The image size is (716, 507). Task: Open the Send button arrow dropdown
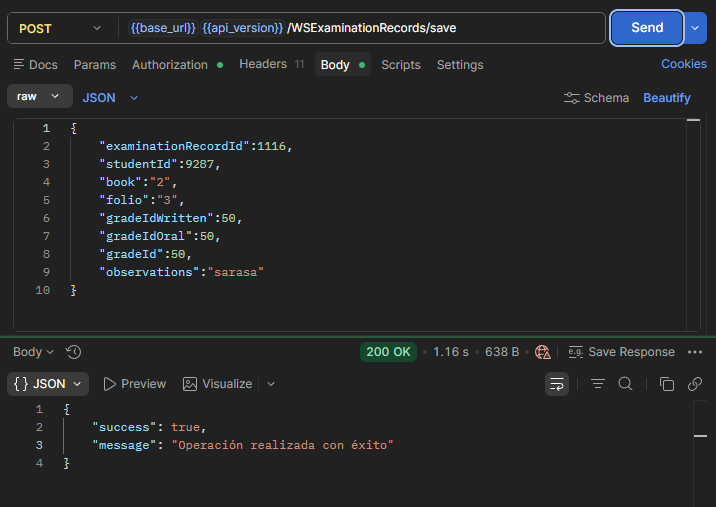pos(695,28)
